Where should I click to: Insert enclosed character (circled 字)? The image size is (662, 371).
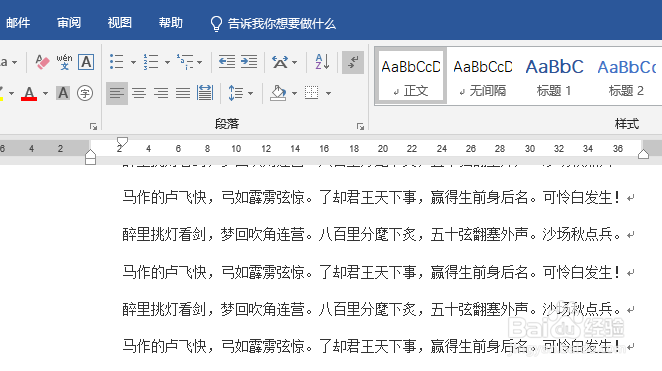click(85, 93)
